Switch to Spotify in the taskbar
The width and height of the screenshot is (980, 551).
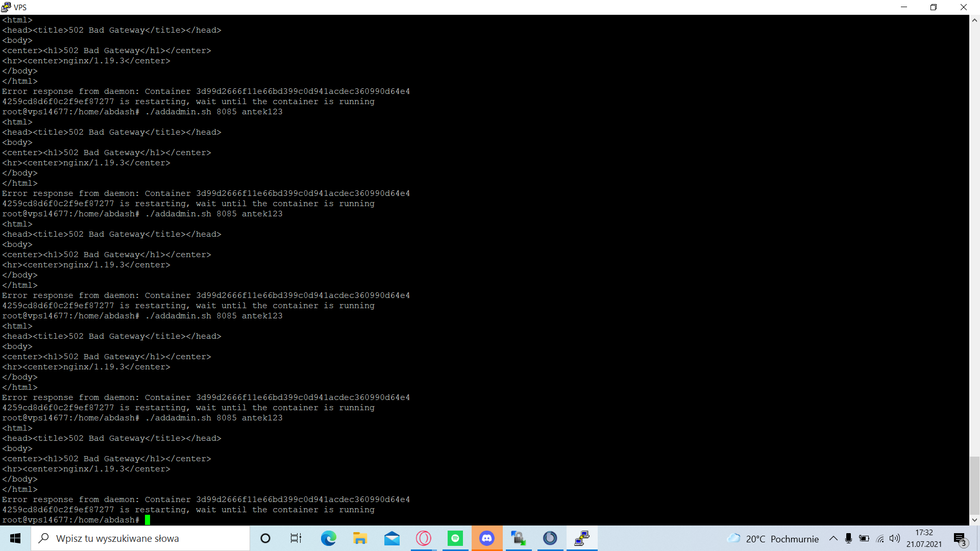click(x=455, y=538)
